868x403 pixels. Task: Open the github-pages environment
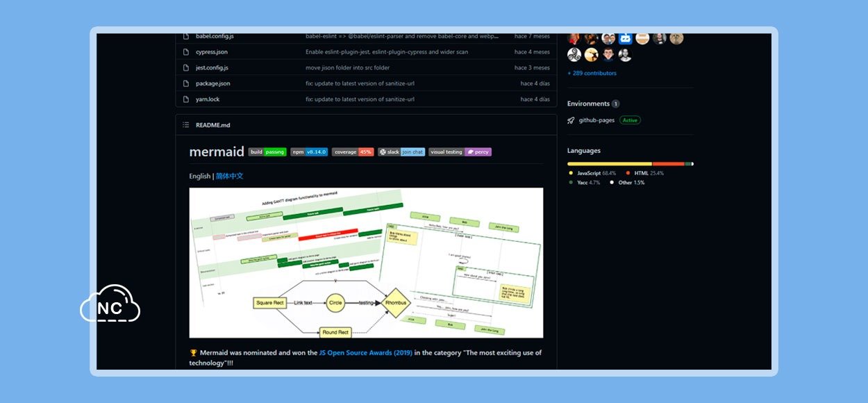597,120
